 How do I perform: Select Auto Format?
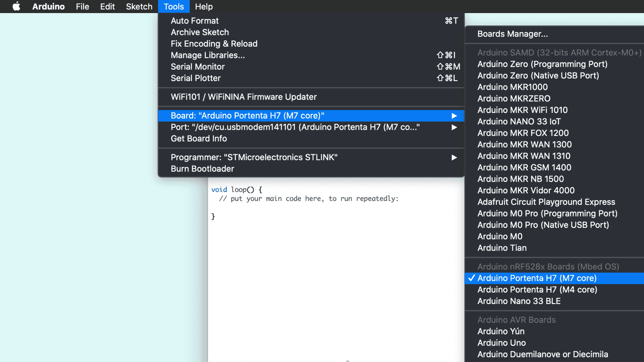point(195,21)
